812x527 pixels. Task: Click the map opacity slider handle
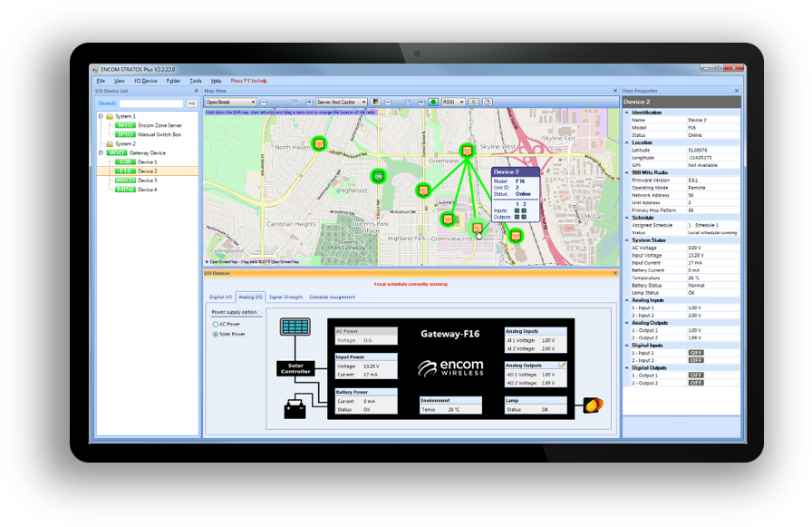[407, 102]
